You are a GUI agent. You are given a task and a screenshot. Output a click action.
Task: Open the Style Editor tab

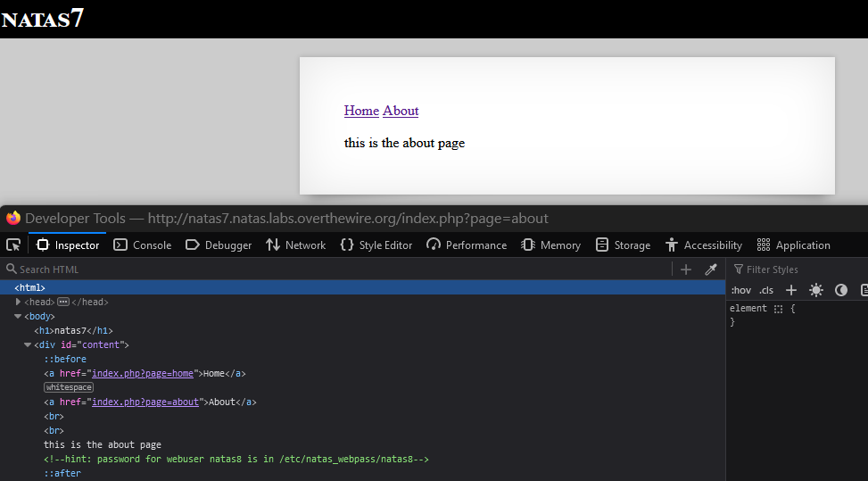(376, 245)
